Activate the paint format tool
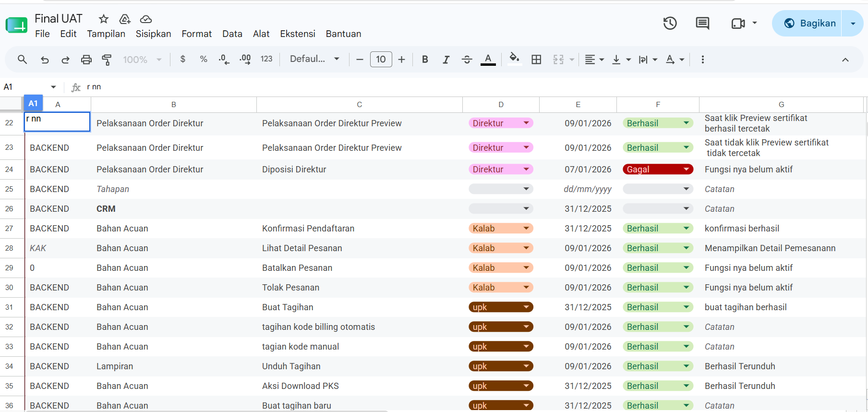This screenshot has height=412, width=868. [x=107, y=60]
